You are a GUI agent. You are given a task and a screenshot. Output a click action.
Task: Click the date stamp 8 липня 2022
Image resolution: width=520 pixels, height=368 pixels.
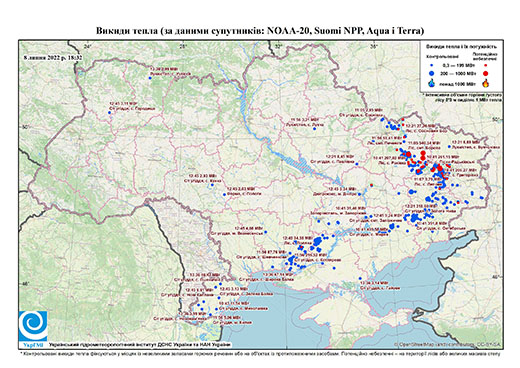(x=53, y=57)
